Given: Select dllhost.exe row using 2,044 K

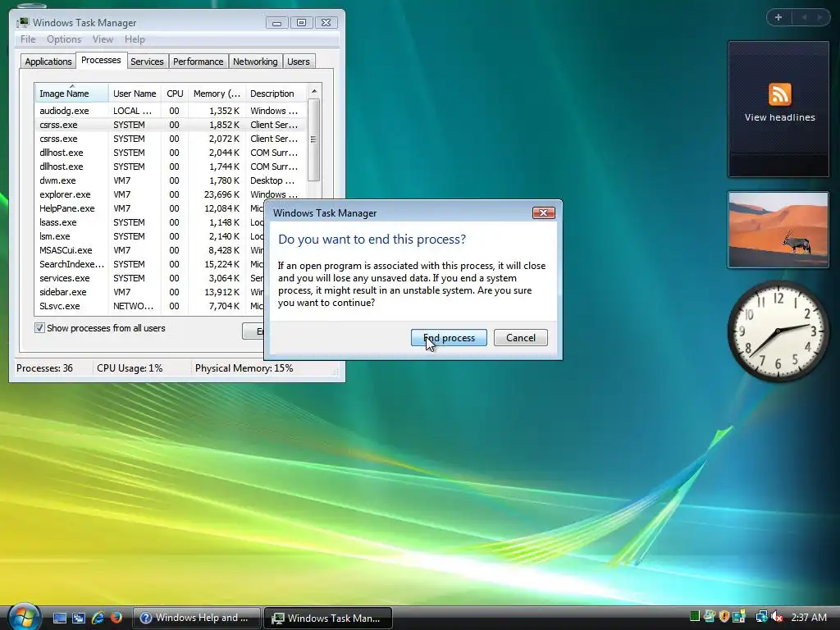Looking at the screenshot, I should 171,153.
